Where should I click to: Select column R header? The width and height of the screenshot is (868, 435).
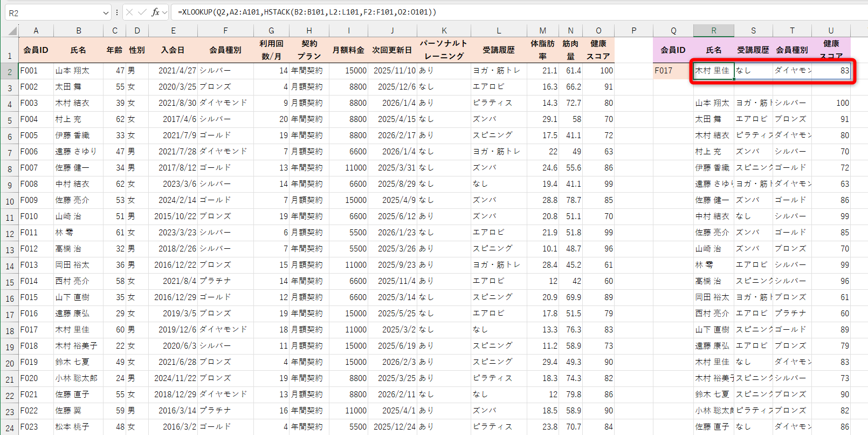pos(714,31)
